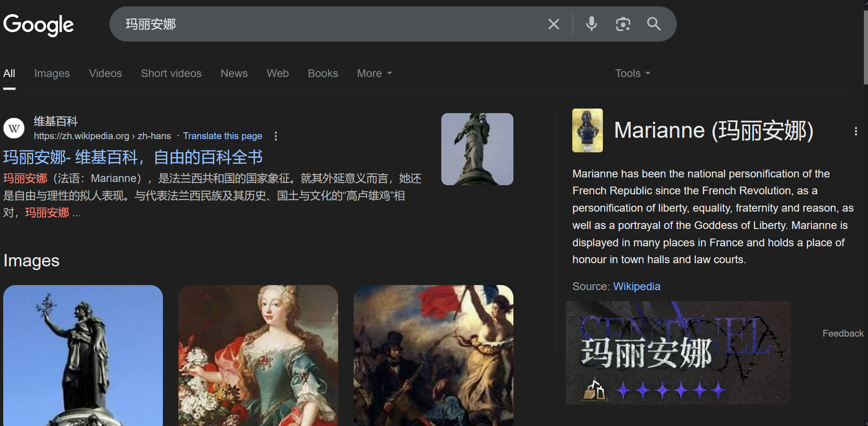The image size is (868, 426).
Task: Open the portrait of woman with flowers image
Action: [x=258, y=355]
